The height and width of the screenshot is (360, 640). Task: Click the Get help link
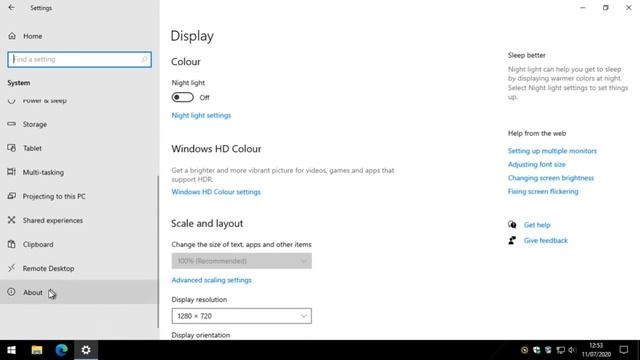(x=537, y=225)
